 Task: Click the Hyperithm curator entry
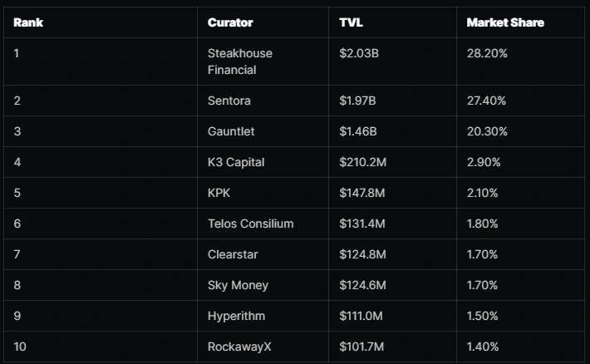pos(236,316)
